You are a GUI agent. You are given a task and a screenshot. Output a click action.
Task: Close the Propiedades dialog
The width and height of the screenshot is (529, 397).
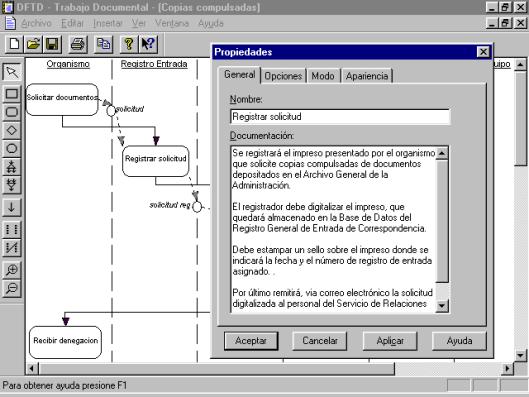coord(483,52)
